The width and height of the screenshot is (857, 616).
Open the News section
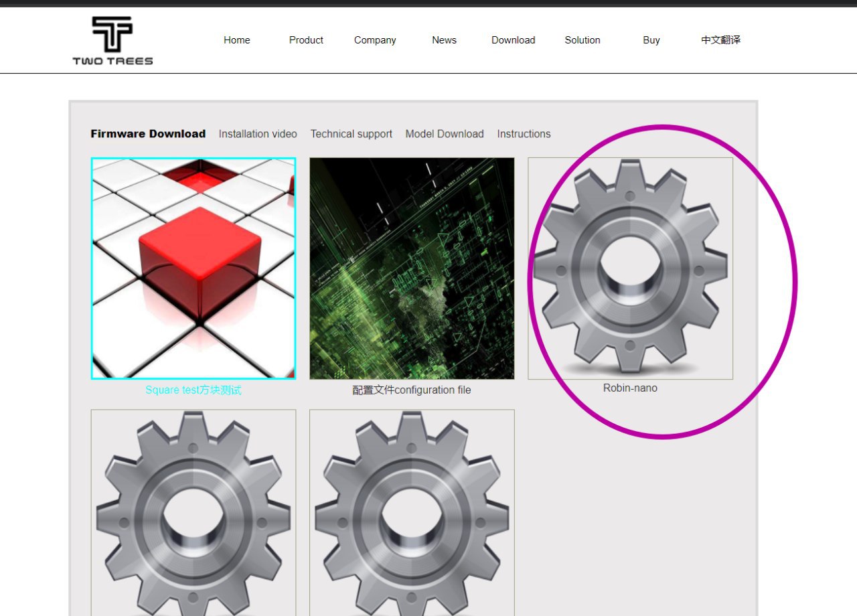click(444, 40)
